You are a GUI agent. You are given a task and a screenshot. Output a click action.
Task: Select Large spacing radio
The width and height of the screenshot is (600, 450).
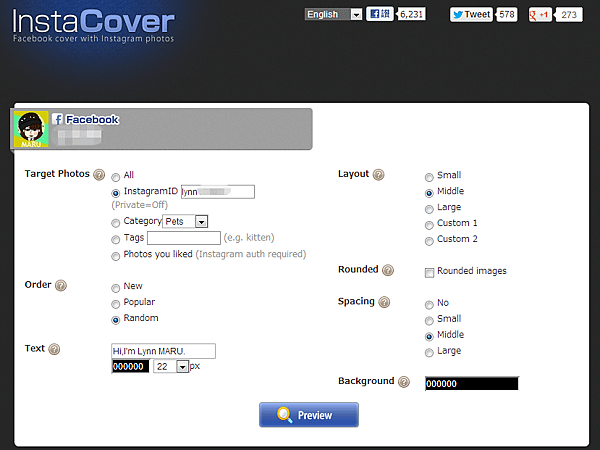429,353
